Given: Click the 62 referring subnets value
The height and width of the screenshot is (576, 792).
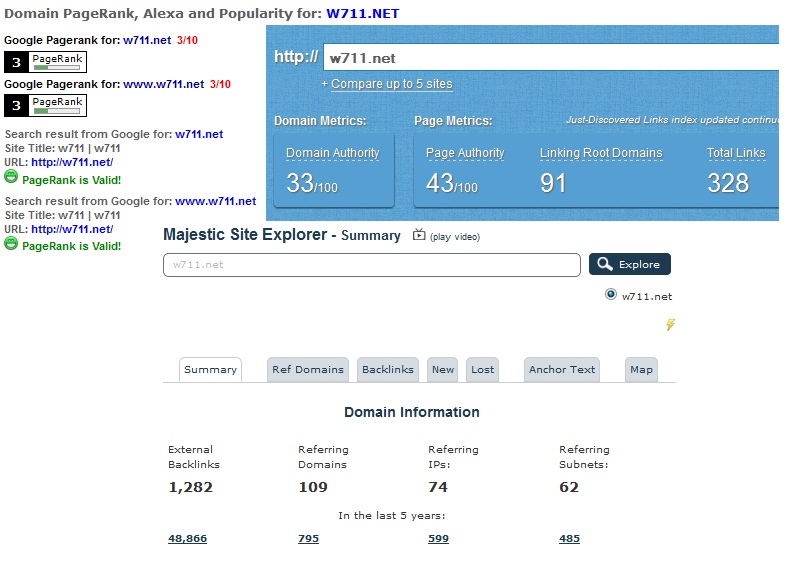Looking at the screenshot, I should [x=569, y=487].
